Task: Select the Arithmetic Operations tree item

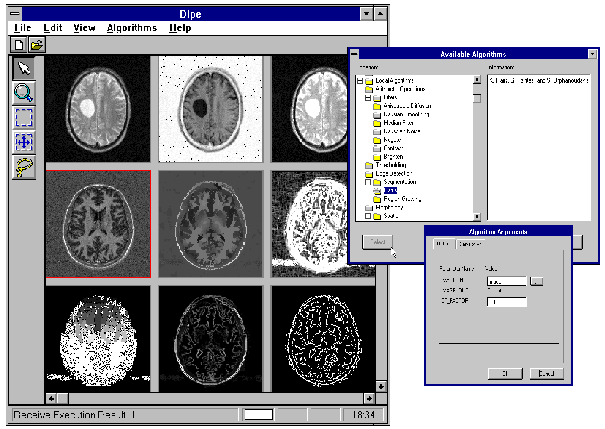Action: [x=400, y=89]
